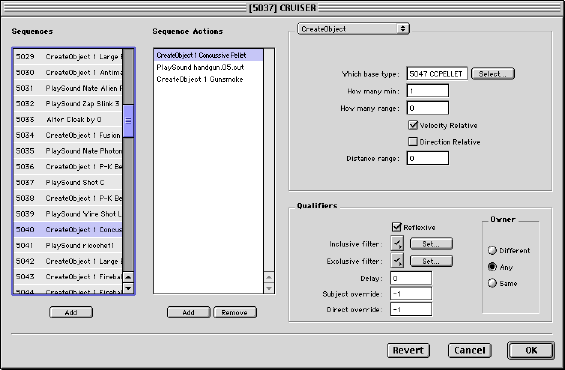The height and width of the screenshot is (370, 565).
Task: Click Set... for Exclusive filter
Action: click(431, 261)
